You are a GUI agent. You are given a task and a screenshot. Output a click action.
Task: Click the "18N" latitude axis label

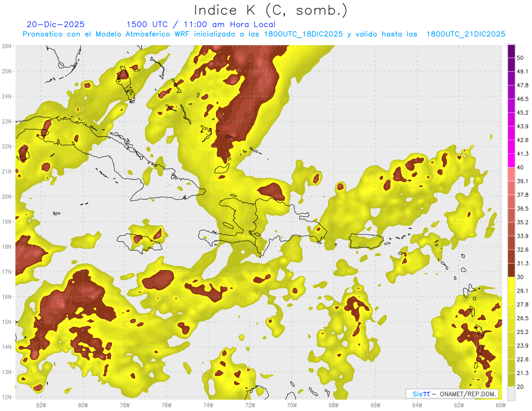(7, 247)
